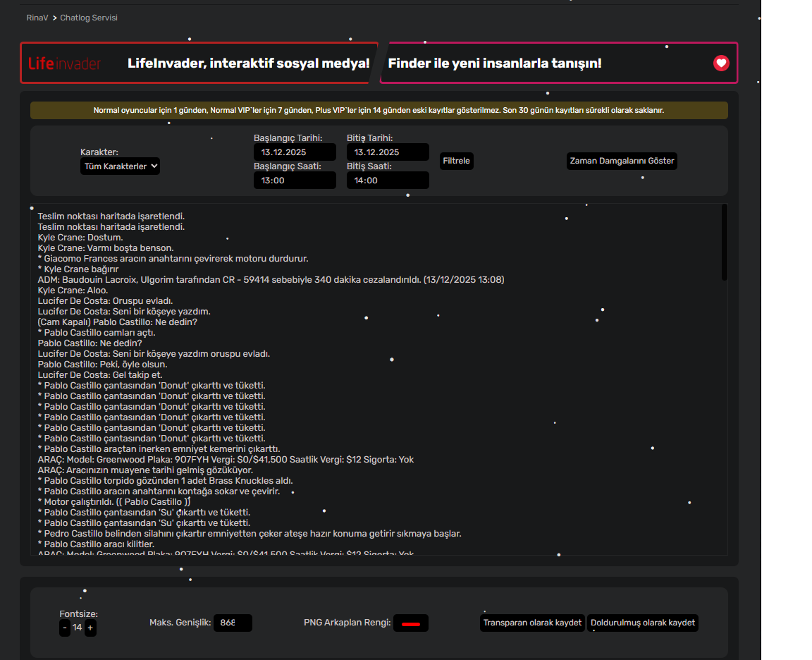Edit the Maks. Genişlik width field
Viewport: 812px width, 660px height.
coord(233,623)
